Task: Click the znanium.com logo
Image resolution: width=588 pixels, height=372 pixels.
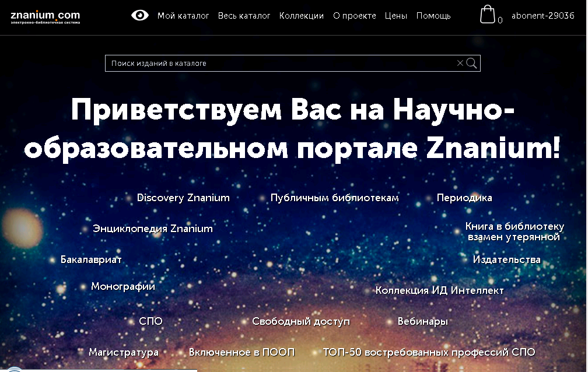Action: click(45, 17)
